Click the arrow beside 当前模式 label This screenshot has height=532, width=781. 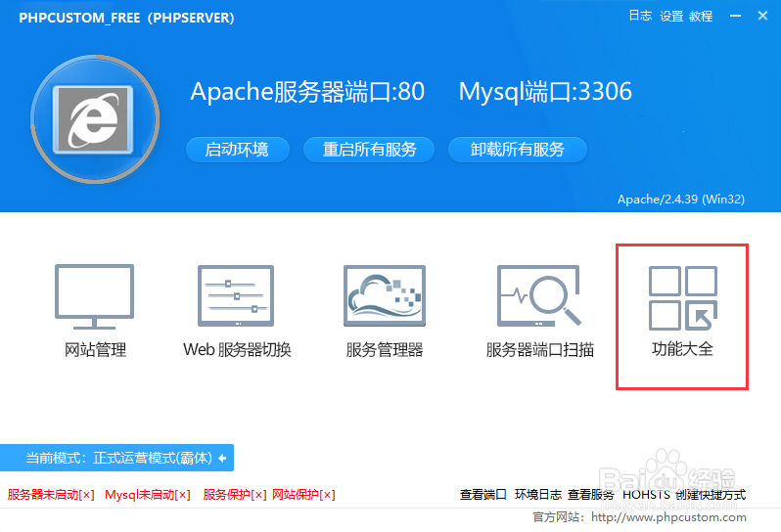(222, 458)
